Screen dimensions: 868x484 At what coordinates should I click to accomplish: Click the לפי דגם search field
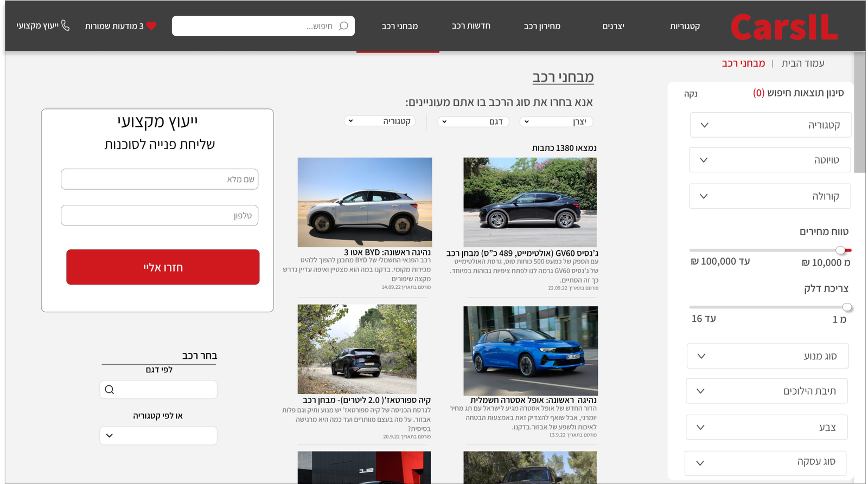click(158, 390)
